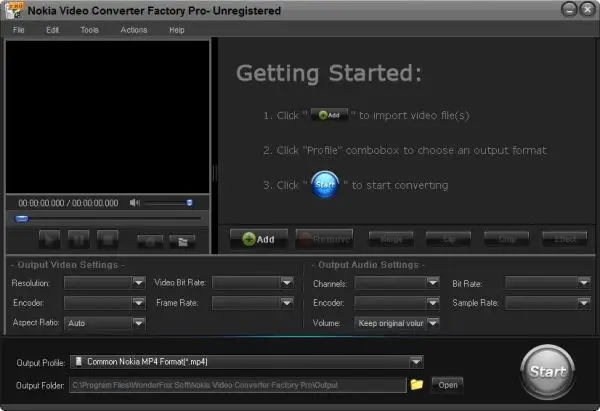Expand the audio Bit Rate dropdown
600x411 pixels.
pos(584,283)
